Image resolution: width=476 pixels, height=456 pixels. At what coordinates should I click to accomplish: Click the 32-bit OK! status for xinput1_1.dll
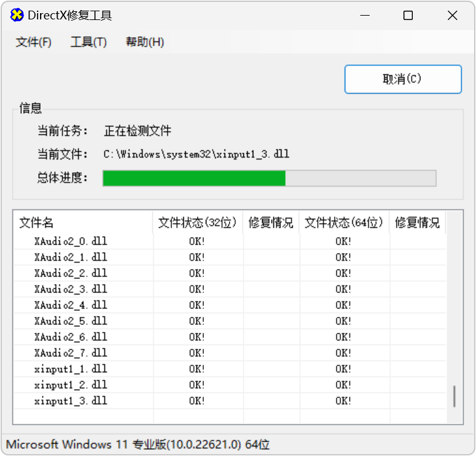click(196, 369)
